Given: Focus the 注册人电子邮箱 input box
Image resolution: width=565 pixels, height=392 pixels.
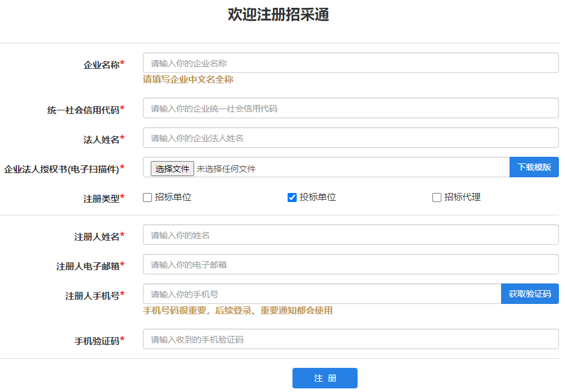Looking at the screenshot, I should pos(350,264).
